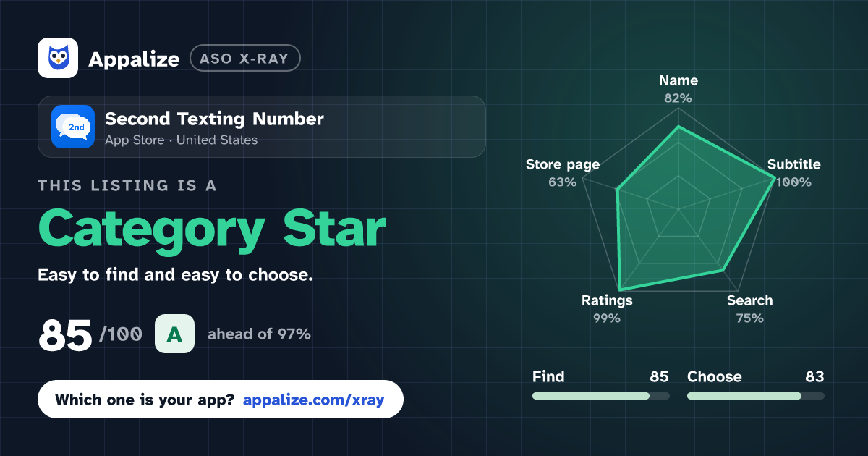Click the Store page 63% label
868x456 pixels.
point(563,173)
